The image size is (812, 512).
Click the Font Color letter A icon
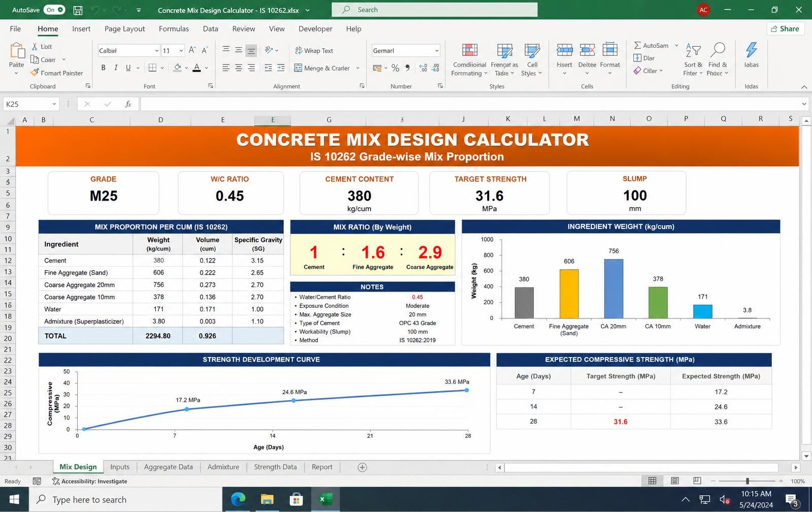click(197, 68)
